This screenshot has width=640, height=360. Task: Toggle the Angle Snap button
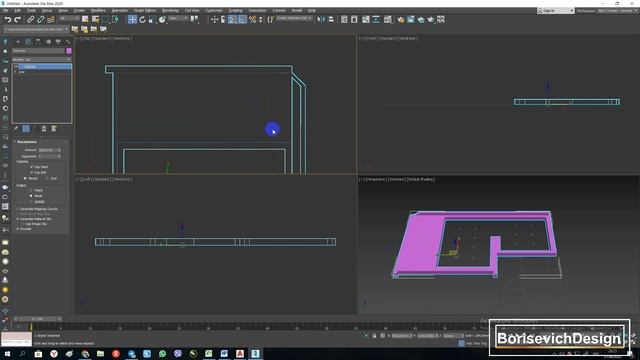(x=242, y=19)
